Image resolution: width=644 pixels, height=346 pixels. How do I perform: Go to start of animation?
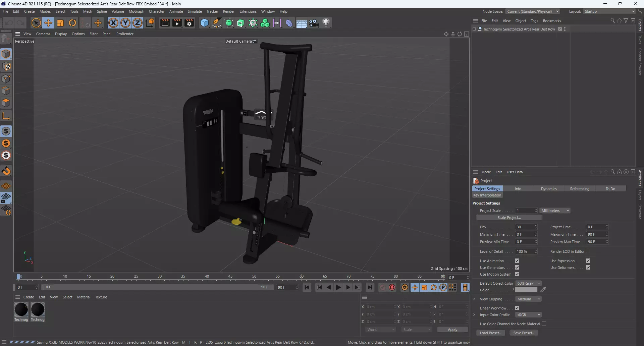(x=307, y=287)
